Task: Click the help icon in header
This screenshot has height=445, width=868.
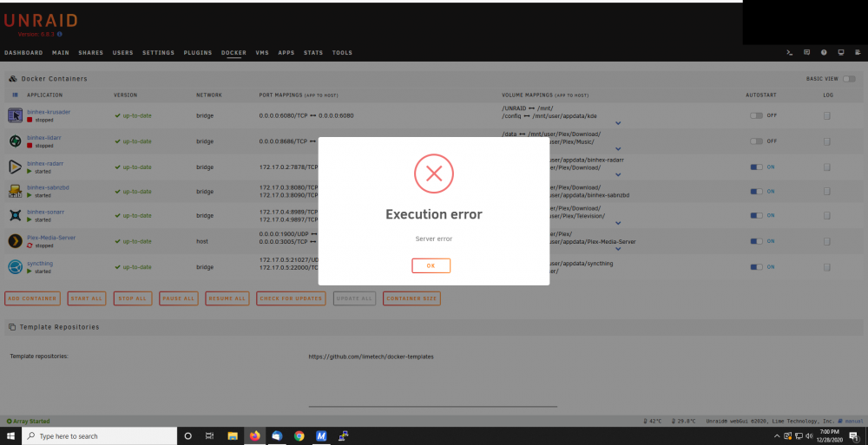Action: pyautogui.click(x=824, y=53)
